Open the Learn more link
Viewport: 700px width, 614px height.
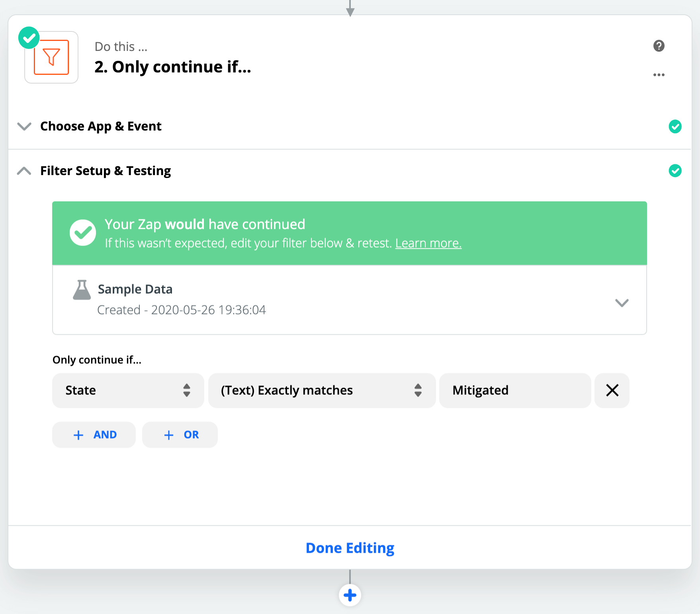point(428,243)
